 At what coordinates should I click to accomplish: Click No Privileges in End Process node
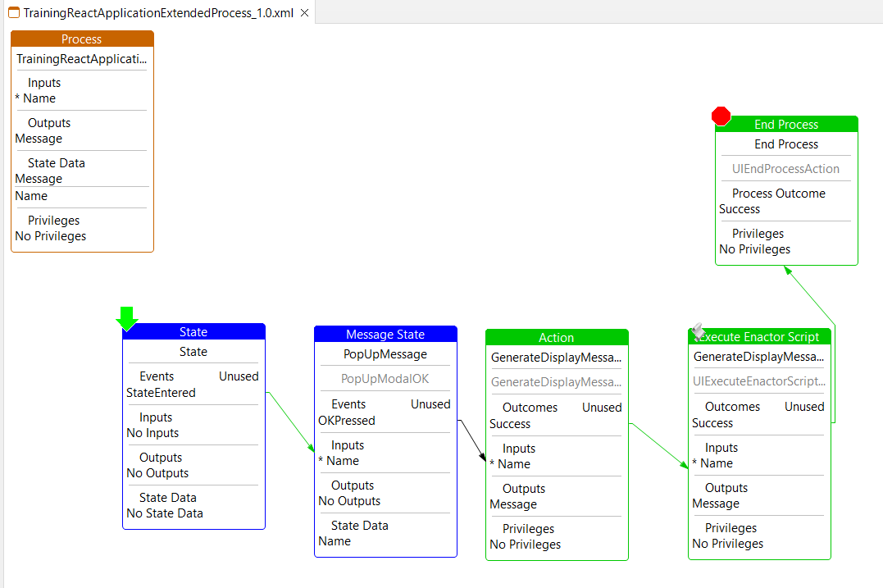754,249
